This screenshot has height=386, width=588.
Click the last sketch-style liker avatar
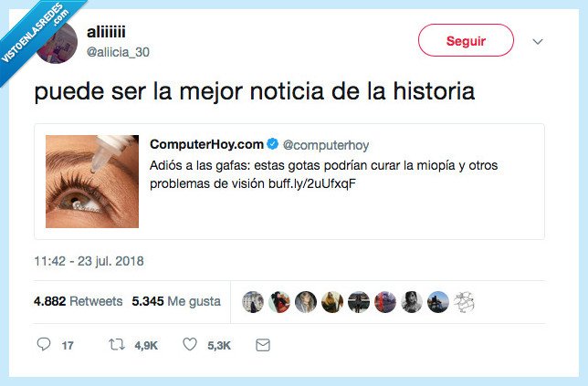coord(464,302)
